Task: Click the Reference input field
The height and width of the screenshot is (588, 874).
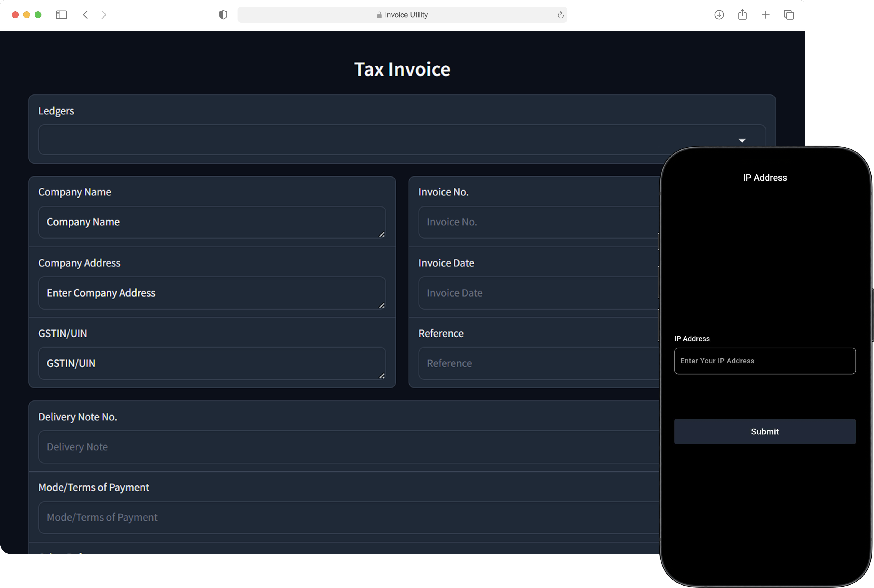Action: point(525,363)
